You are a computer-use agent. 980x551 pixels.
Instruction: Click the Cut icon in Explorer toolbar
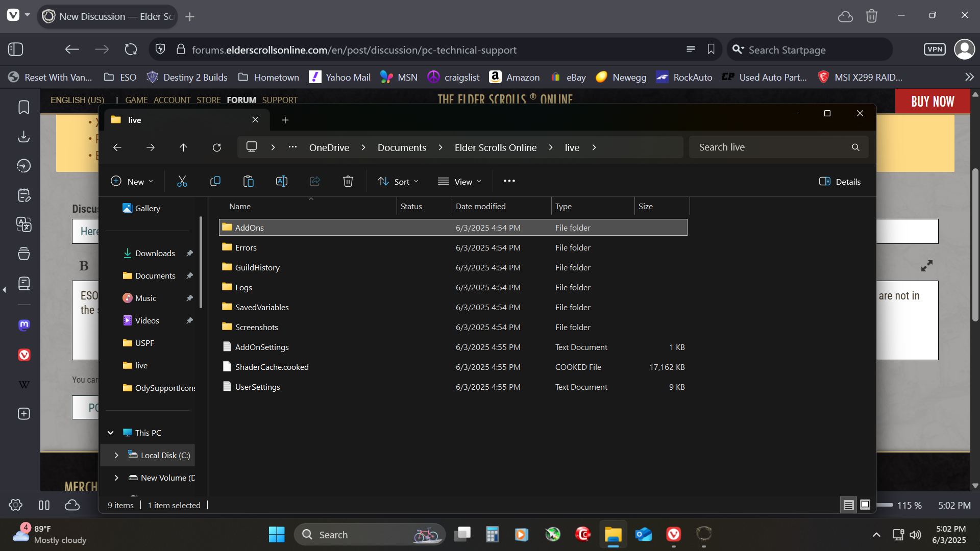pyautogui.click(x=182, y=181)
